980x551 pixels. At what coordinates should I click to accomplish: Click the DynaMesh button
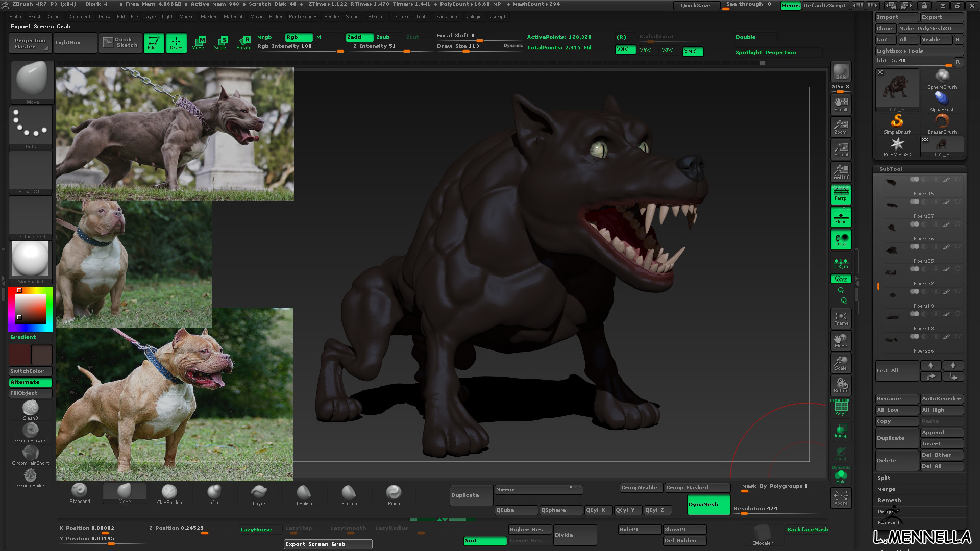coord(708,504)
